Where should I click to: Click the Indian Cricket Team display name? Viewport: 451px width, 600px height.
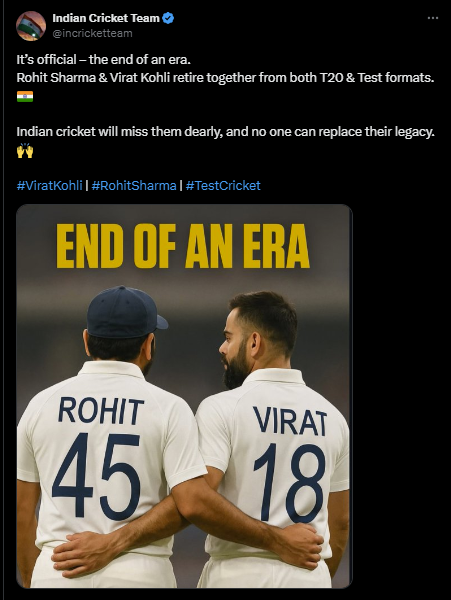click(x=106, y=18)
